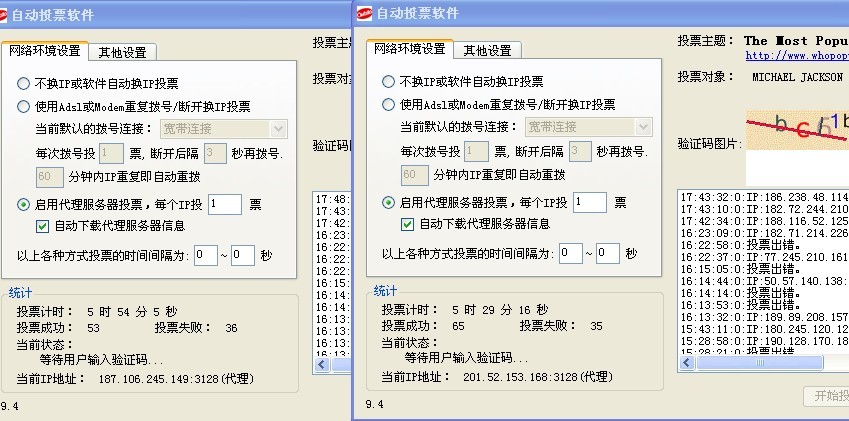Viewport: 849px width, 421px height.
Task: Click MICHAEL JACKSON vote target text
Action: pyautogui.click(x=798, y=77)
